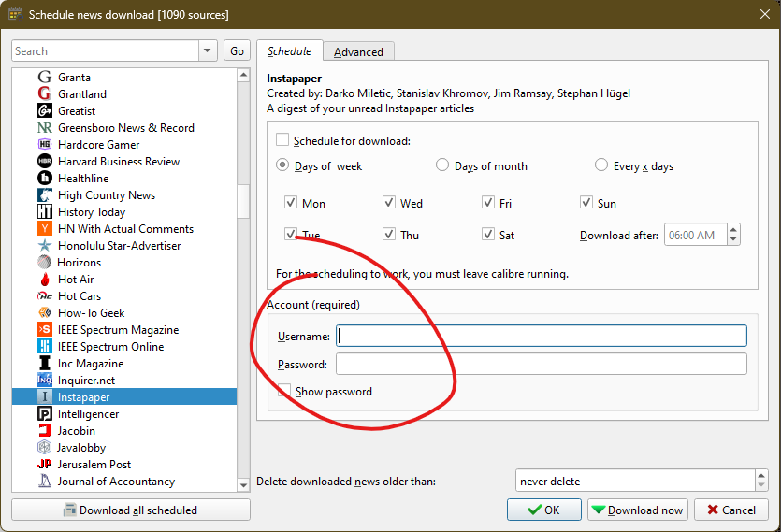
Task: Click the Download all scheduled button
Action: pos(131,510)
